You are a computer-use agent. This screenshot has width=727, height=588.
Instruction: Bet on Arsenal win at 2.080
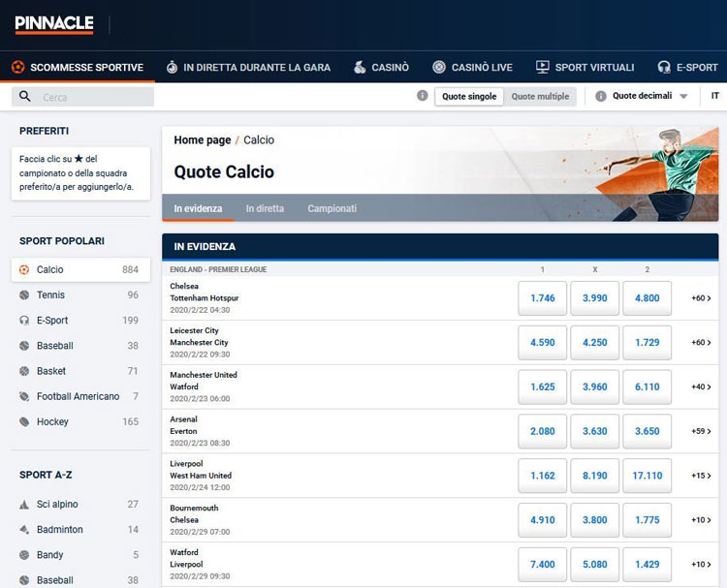(x=543, y=431)
